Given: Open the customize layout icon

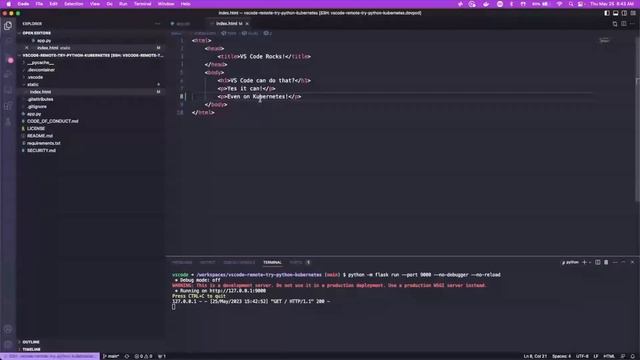Looking at the screenshot, I should point(633,13).
